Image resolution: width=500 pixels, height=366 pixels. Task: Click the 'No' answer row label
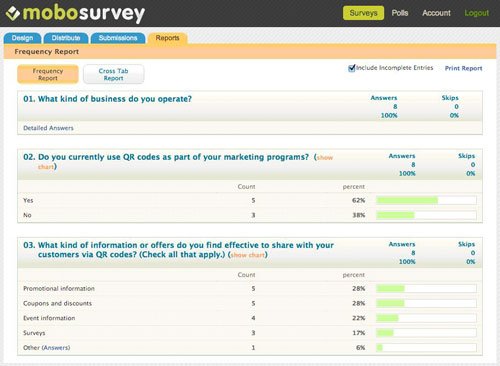click(27, 215)
